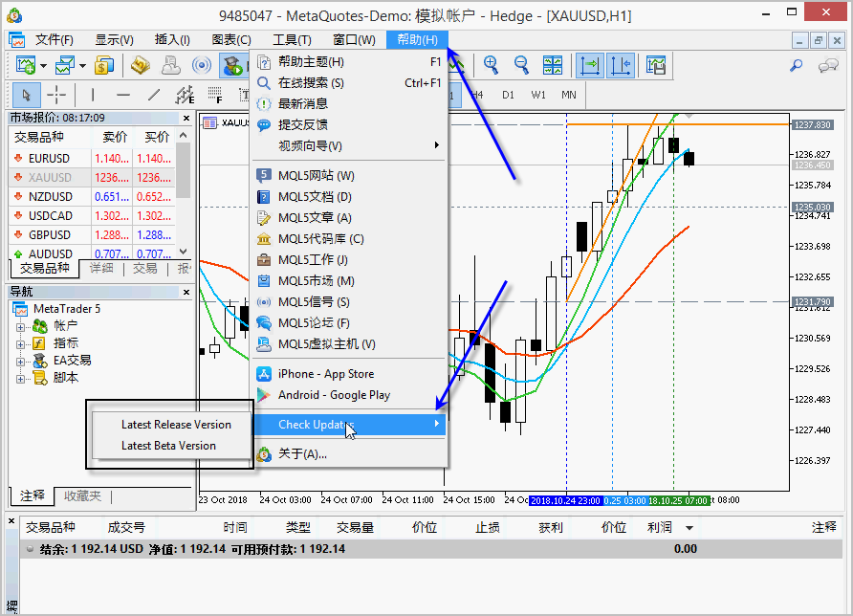Select Latest Release Version in submenu

tap(172, 425)
